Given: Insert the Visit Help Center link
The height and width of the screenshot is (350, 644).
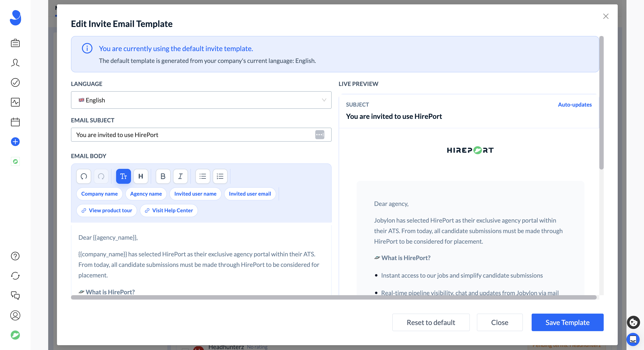Looking at the screenshot, I should point(169,211).
